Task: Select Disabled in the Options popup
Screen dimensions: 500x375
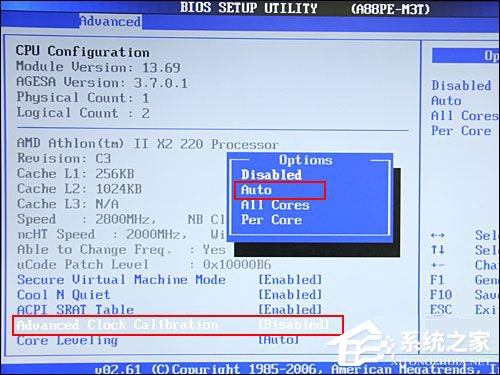Action: tap(271, 175)
